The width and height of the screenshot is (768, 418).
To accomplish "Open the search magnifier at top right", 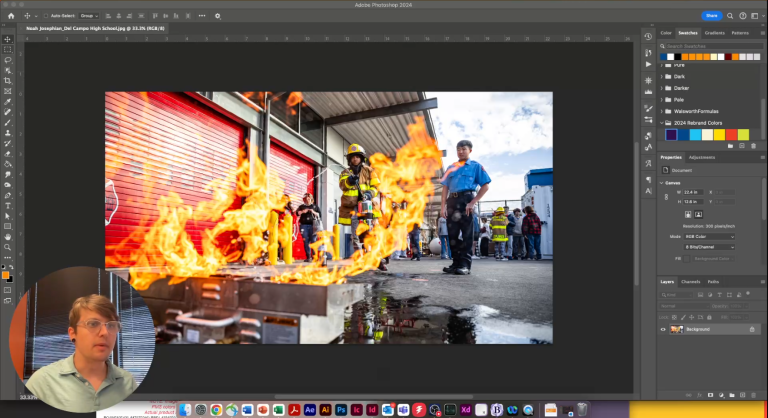I will tap(730, 16).
